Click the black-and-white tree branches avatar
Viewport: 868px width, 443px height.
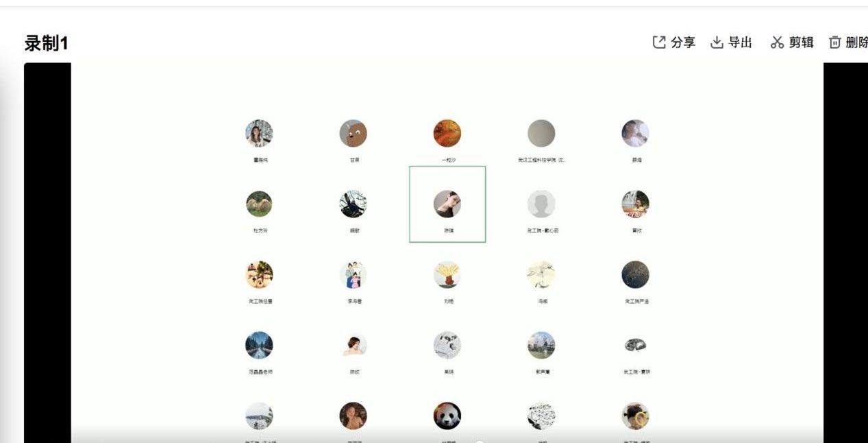[x=353, y=204]
